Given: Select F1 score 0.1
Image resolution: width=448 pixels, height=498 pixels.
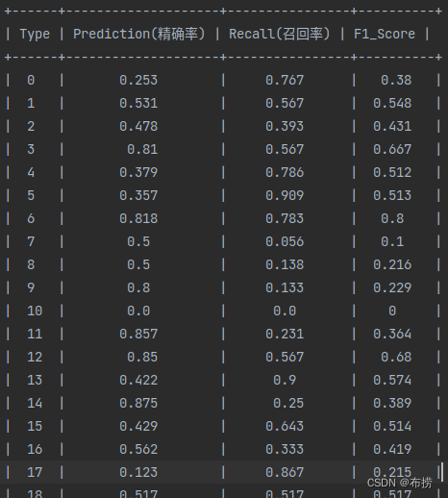Looking at the screenshot, I should tap(392, 241).
